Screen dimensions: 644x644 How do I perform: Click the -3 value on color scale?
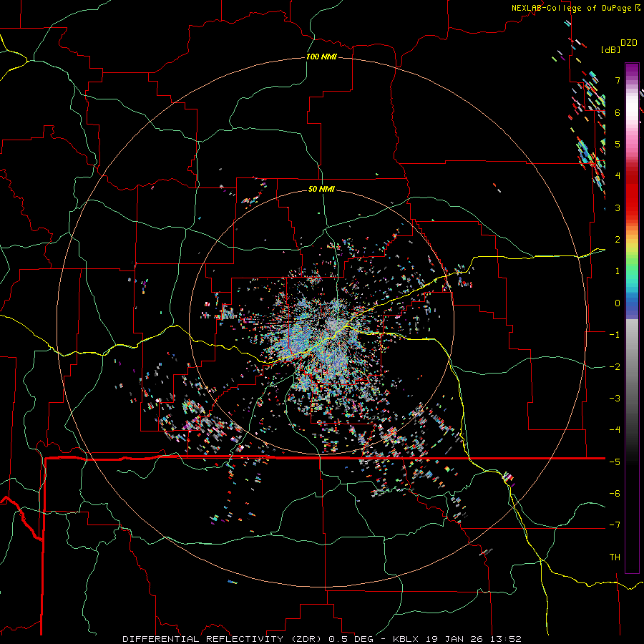tap(615, 399)
